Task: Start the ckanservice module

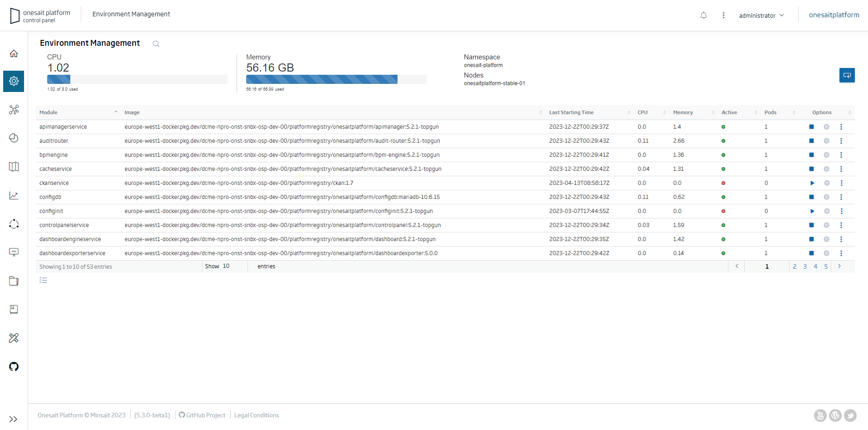Action: coord(812,183)
